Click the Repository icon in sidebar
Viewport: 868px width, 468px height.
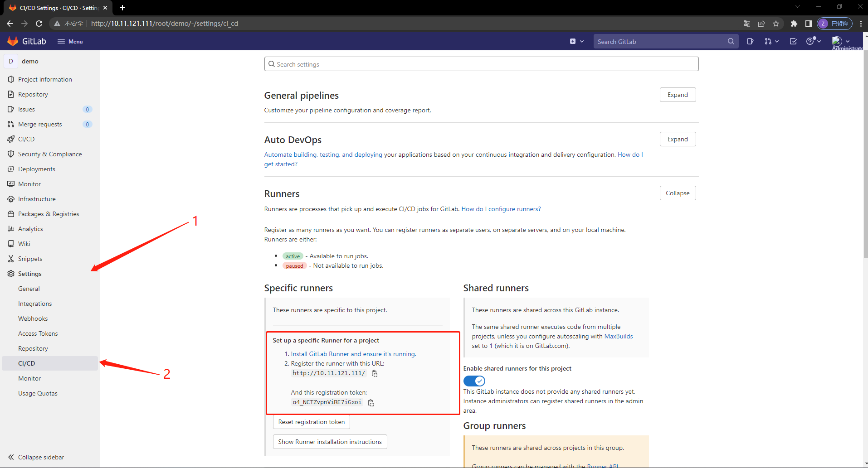pyautogui.click(x=11, y=94)
